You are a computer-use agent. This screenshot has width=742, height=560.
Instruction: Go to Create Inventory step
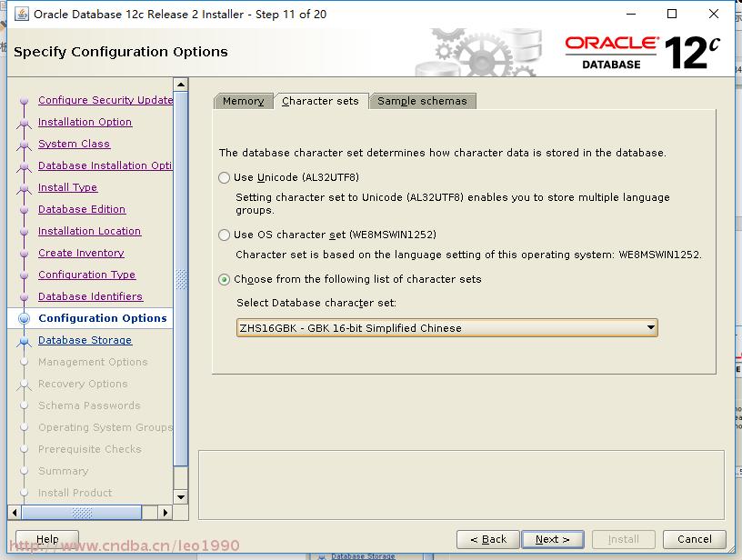(x=82, y=253)
